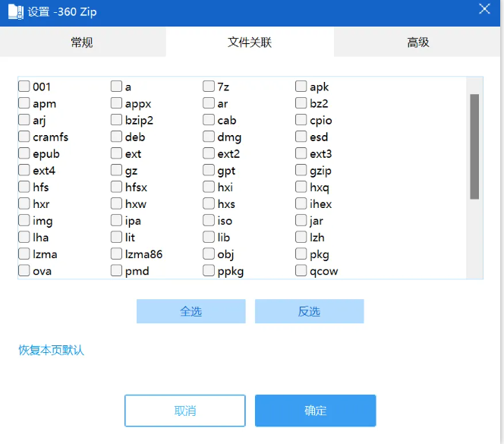This screenshot has height=444, width=504.
Task: Enable the bz2 checkbox
Action: pyautogui.click(x=301, y=103)
